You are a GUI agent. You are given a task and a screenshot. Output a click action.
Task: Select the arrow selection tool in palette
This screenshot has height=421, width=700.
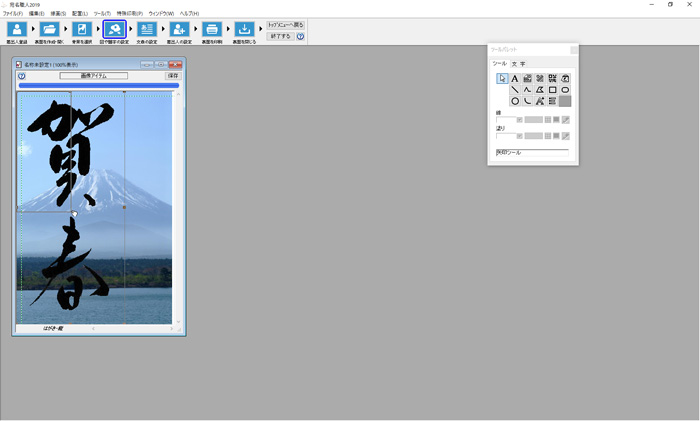point(502,78)
